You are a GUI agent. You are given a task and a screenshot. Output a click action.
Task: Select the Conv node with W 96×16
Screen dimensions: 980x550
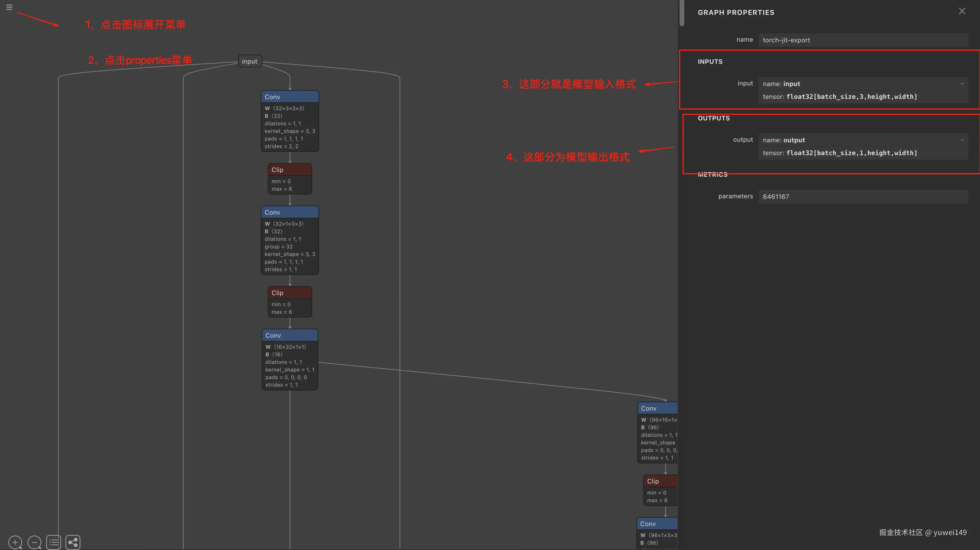pyautogui.click(x=657, y=408)
